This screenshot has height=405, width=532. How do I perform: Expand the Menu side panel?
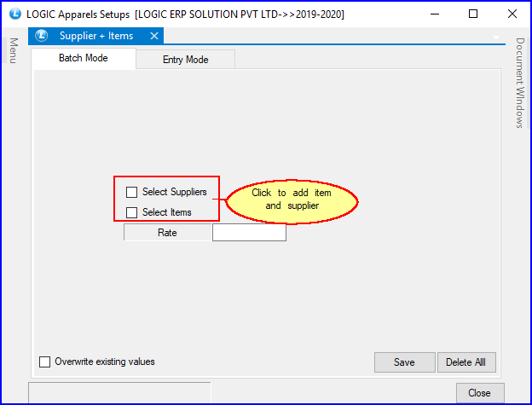click(x=14, y=51)
